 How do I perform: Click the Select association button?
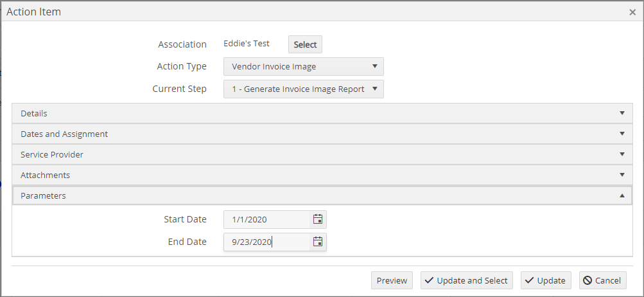click(x=305, y=44)
